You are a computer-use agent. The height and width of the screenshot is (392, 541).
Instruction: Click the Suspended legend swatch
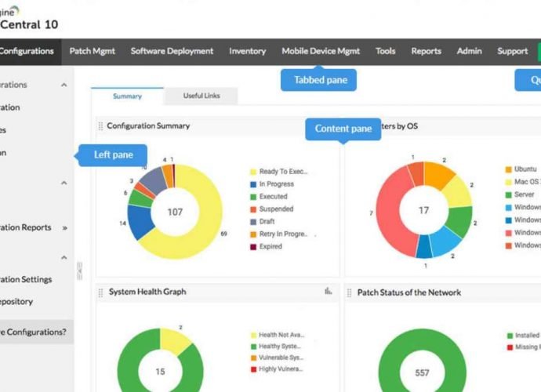tap(253, 209)
